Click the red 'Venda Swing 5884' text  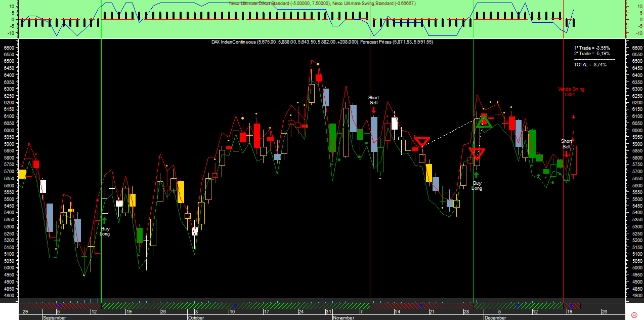click(x=572, y=92)
